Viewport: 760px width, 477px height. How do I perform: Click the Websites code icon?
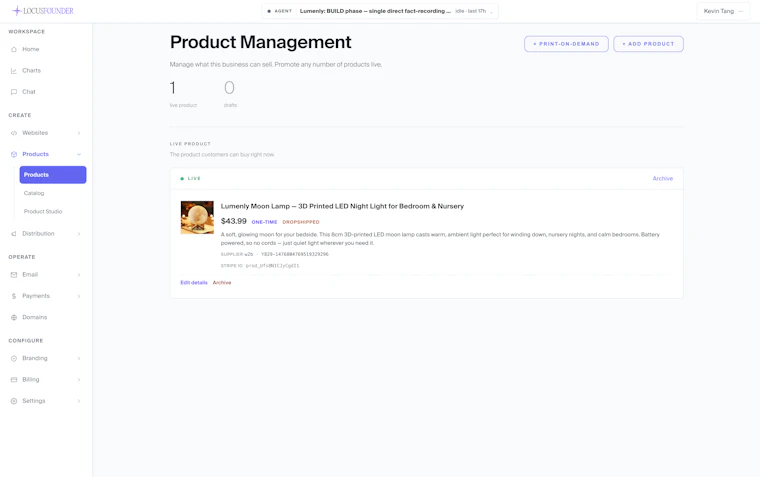(14, 133)
